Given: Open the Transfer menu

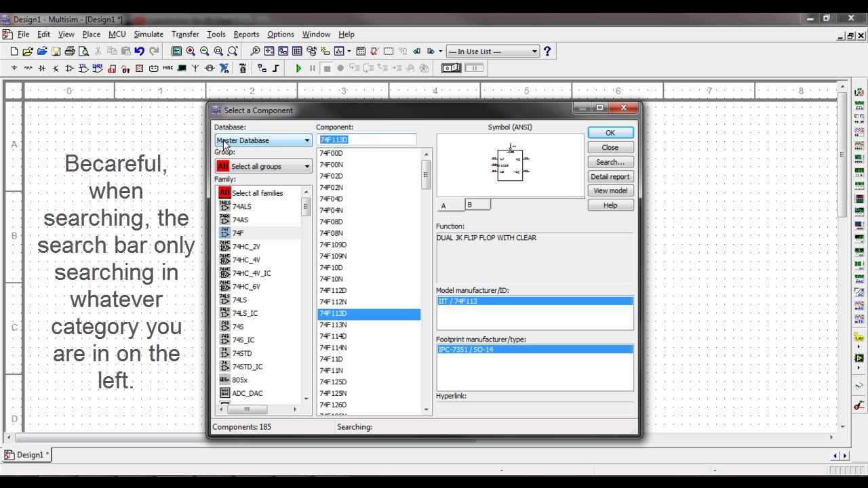Looking at the screenshot, I should 185,34.
